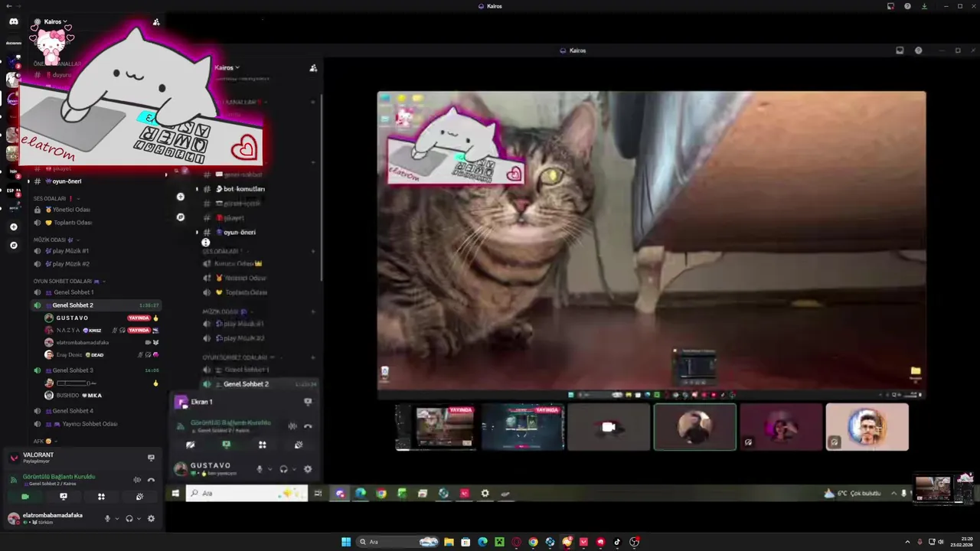Select the camera-off participant tile
Screen dimensions: 980x551
point(609,427)
